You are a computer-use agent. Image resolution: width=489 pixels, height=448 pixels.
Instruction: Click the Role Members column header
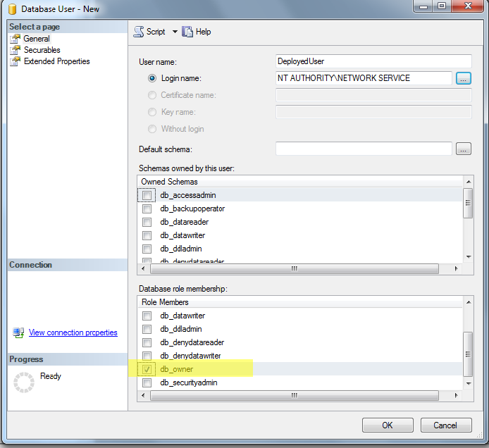(300, 302)
